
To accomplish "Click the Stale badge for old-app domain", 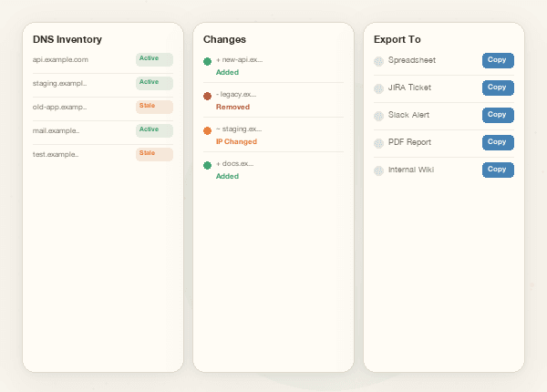I will [x=154, y=107].
